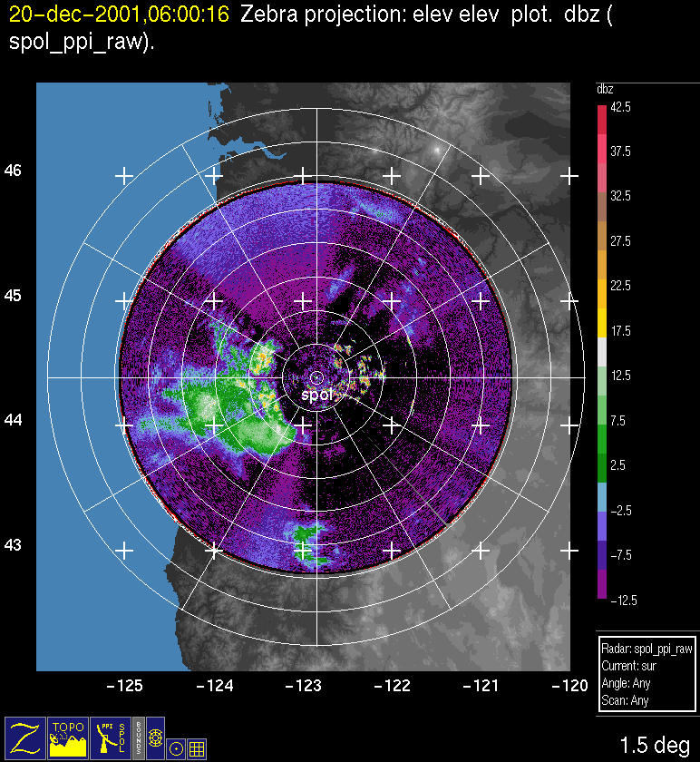Click the Radar: spol_ppi_raw entry

click(647, 650)
